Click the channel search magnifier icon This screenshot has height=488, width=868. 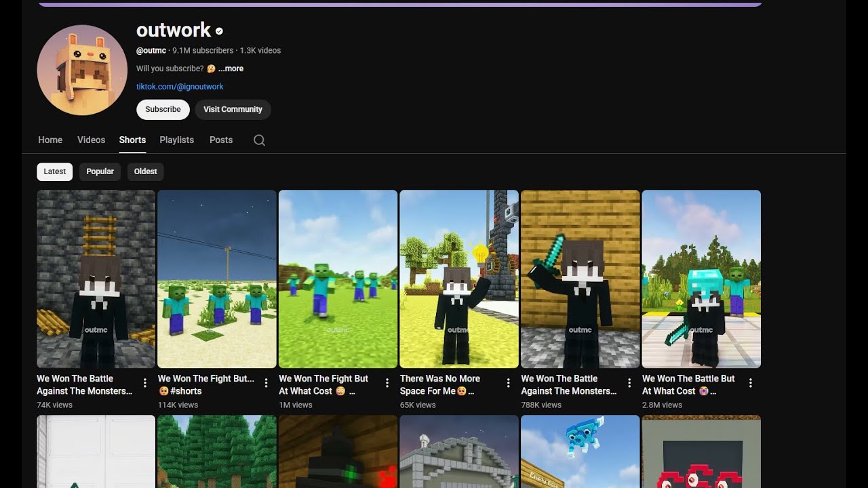pos(259,140)
